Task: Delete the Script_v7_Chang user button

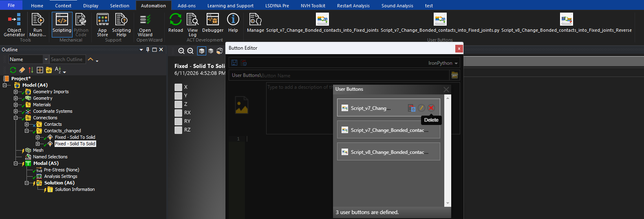Action: (x=431, y=108)
